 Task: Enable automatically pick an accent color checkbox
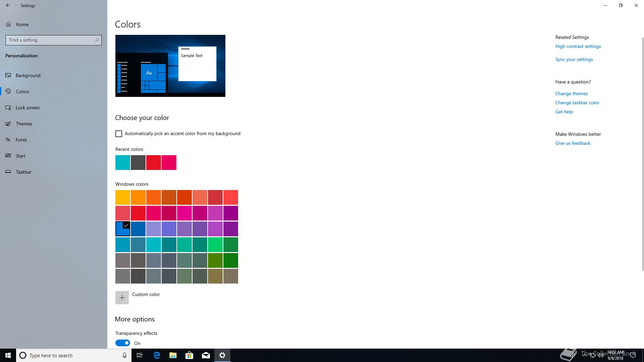[x=119, y=134]
